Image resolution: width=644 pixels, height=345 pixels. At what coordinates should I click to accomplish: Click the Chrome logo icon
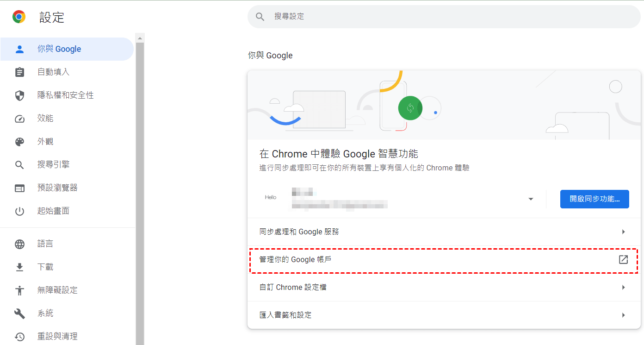19,17
